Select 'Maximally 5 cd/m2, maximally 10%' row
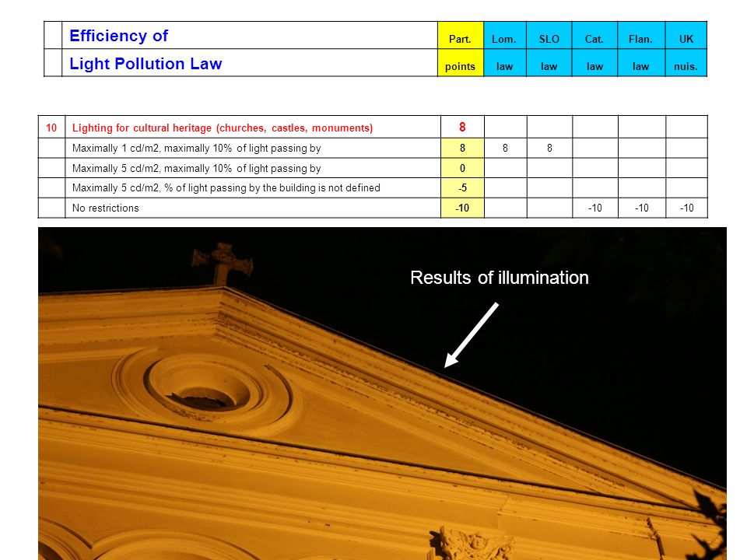Screen dimensions: 747x560 click(196, 168)
